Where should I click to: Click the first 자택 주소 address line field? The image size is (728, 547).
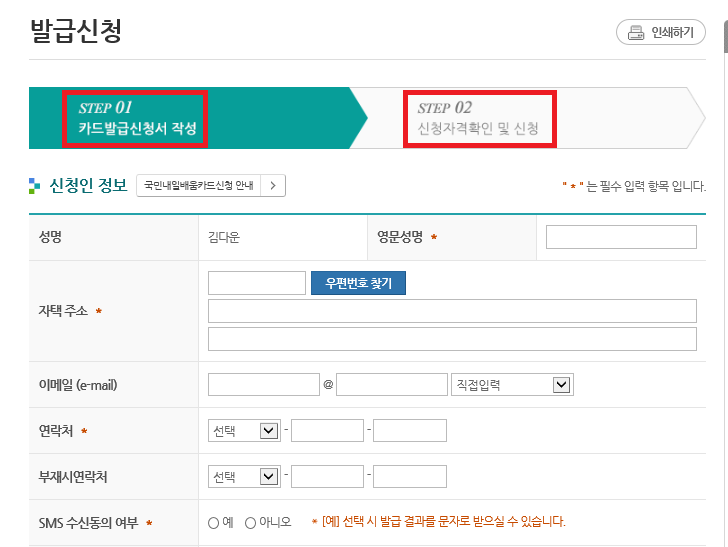(x=452, y=311)
